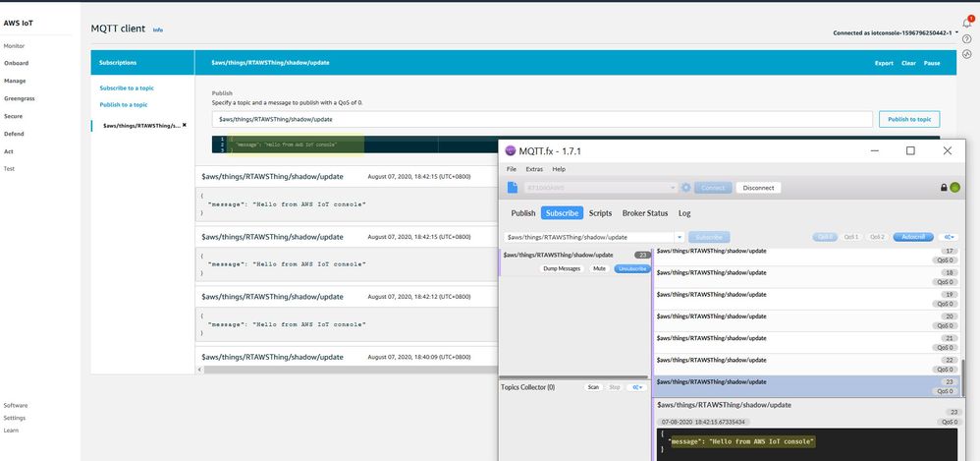Open Settings in AWS IoT sidebar
The height and width of the screenshot is (461, 980).
pyautogui.click(x=15, y=418)
